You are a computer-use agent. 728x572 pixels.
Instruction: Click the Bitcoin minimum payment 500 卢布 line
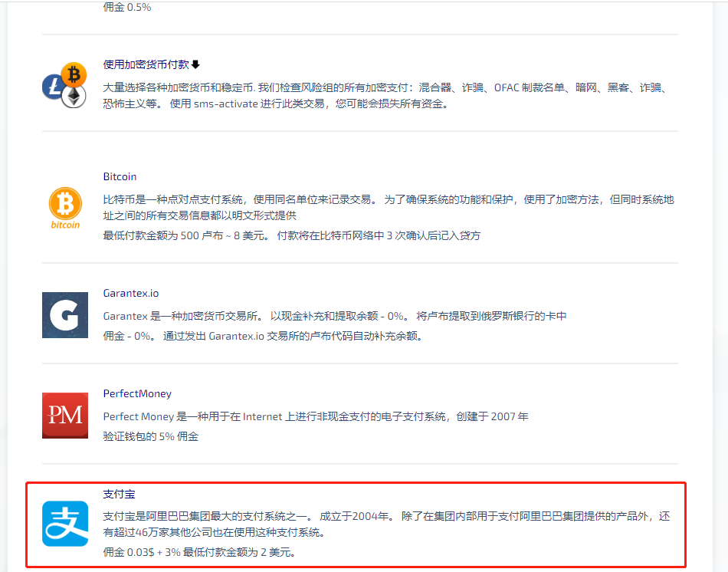click(x=291, y=235)
